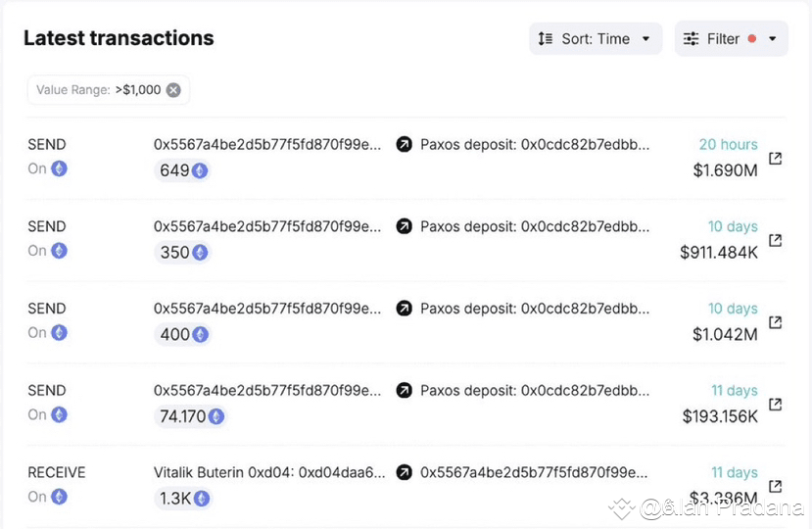
Task: Open external link for the Vitalik Buterin receive transaction
Action: pos(775,486)
